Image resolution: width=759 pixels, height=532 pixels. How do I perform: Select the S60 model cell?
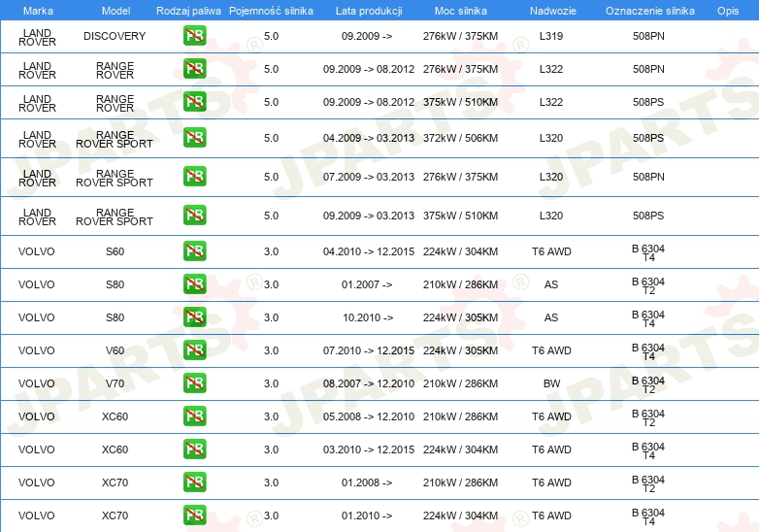click(115, 251)
